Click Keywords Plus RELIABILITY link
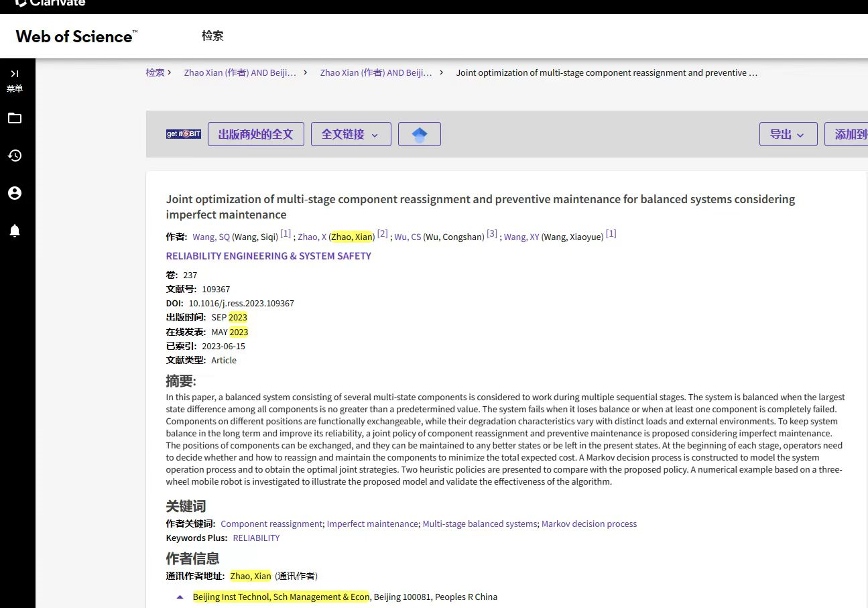 (256, 538)
